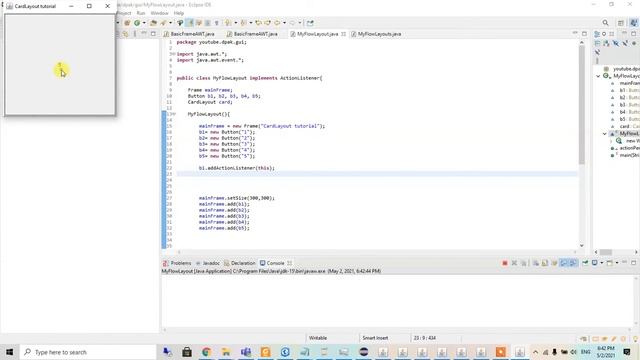Screen dimensions: 640x360
Task: Collapse the MyFlowLayout constructor node in Outline
Action: pos(604,133)
